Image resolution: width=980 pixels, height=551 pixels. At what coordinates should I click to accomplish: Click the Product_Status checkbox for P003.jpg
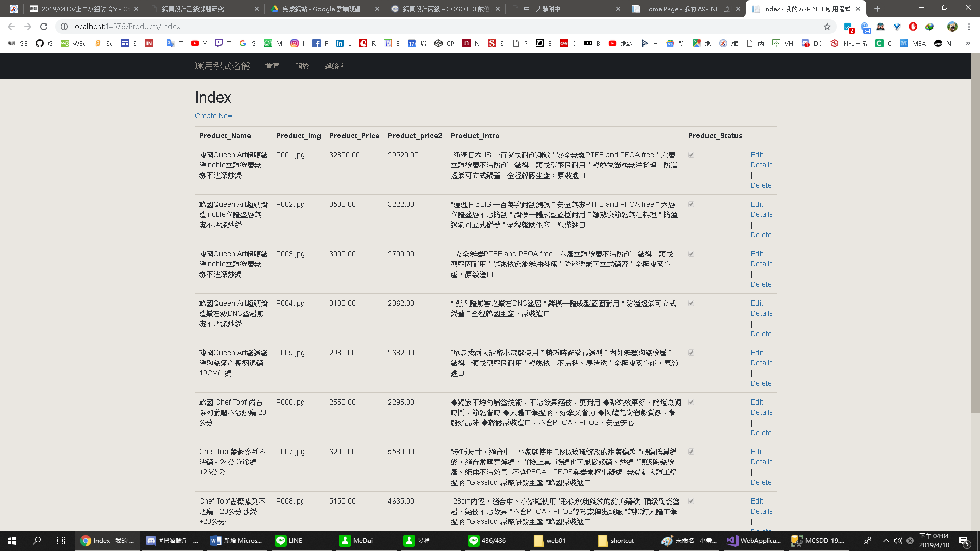[691, 254]
